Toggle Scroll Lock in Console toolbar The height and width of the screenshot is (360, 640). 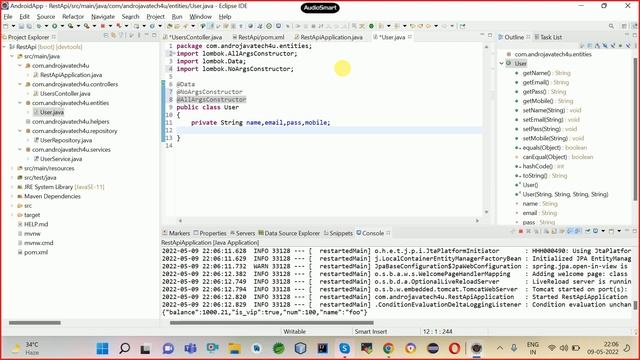(554, 231)
